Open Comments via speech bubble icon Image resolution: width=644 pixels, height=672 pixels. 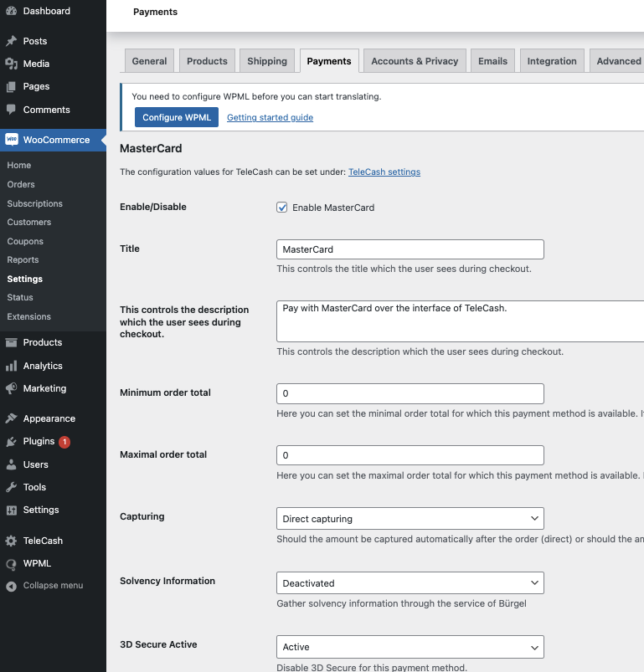(11, 110)
